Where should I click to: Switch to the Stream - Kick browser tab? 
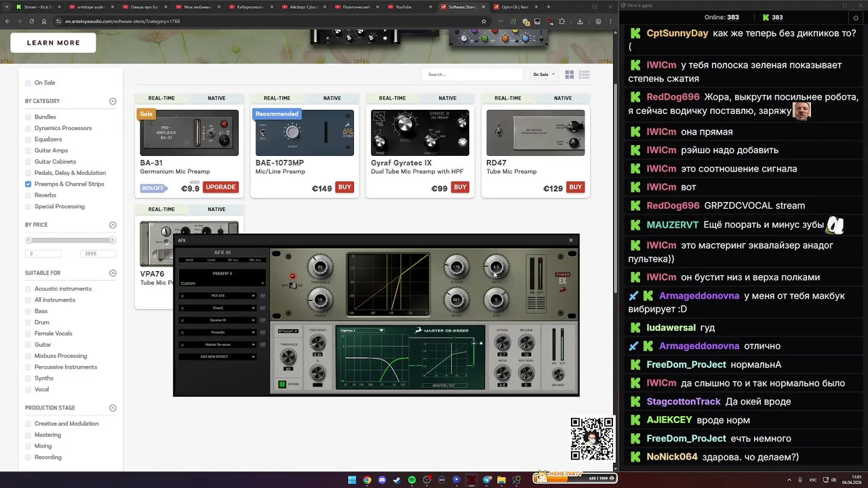pyautogui.click(x=37, y=7)
